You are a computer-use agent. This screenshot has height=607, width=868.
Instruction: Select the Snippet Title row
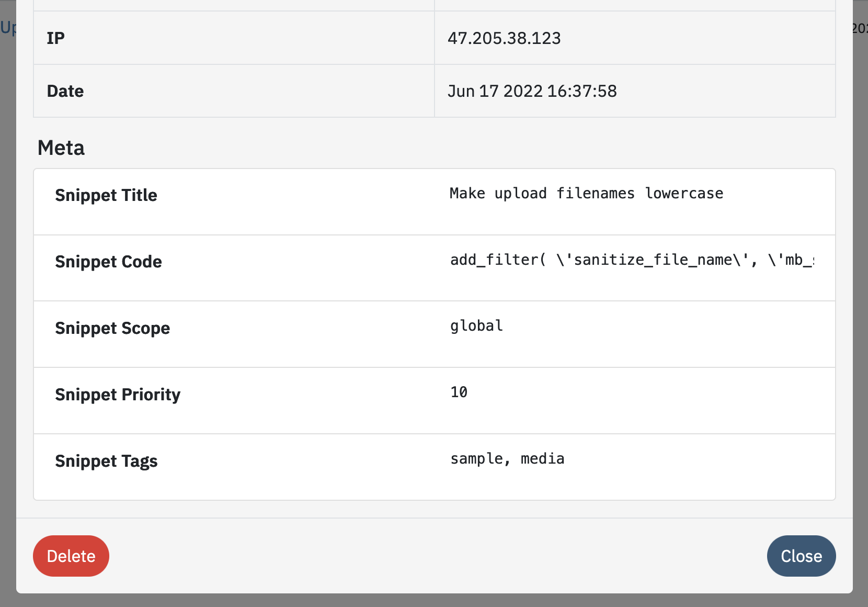click(x=106, y=195)
